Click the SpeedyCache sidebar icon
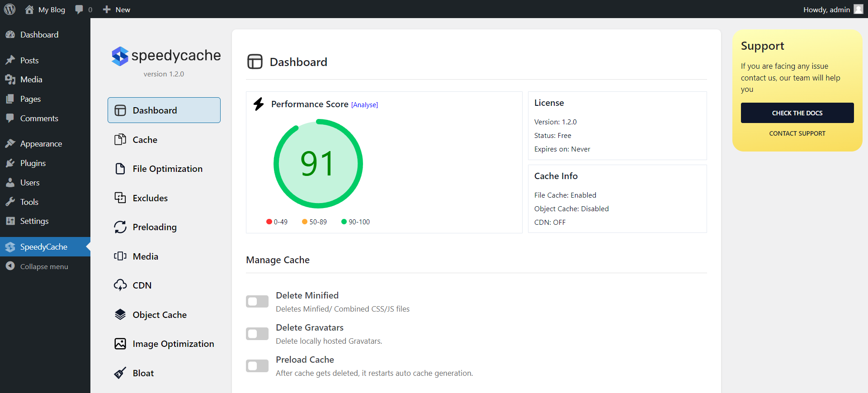 10,247
